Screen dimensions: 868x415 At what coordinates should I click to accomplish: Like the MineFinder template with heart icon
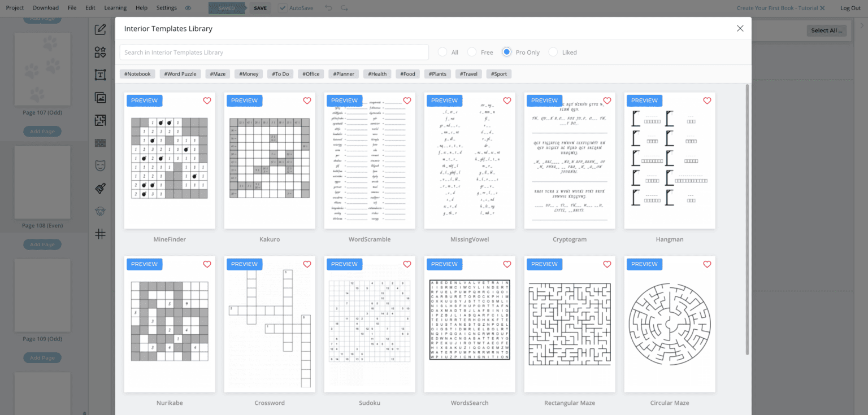pos(207,101)
